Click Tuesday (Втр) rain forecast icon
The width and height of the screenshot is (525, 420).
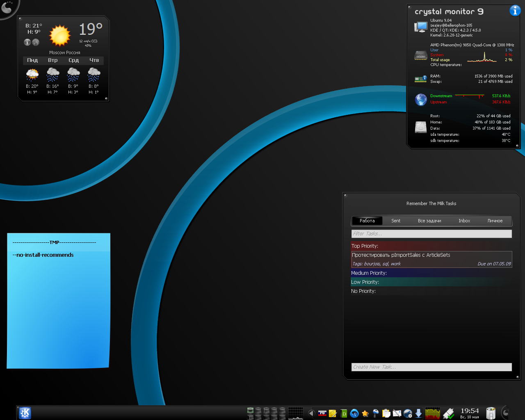pyautogui.click(x=53, y=75)
